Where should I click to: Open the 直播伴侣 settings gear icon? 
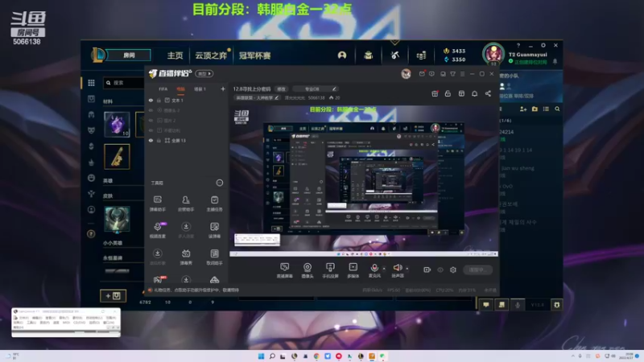click(453, 269)
